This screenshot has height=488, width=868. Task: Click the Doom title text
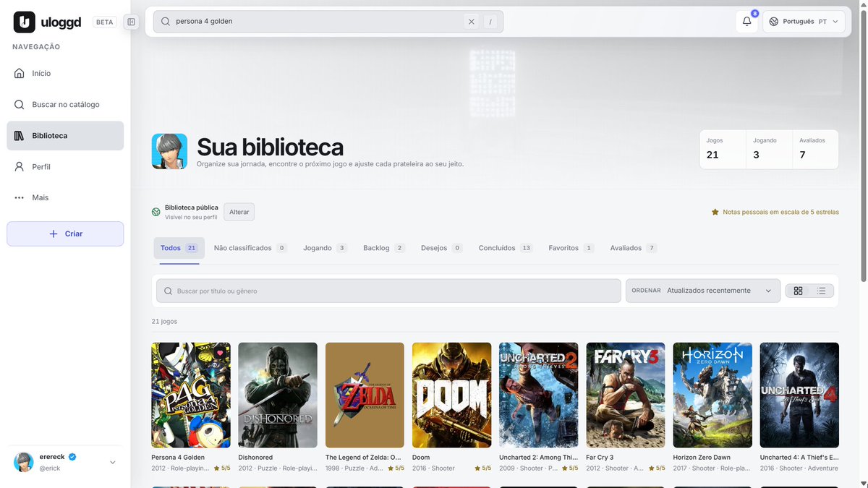click(421, 458)
